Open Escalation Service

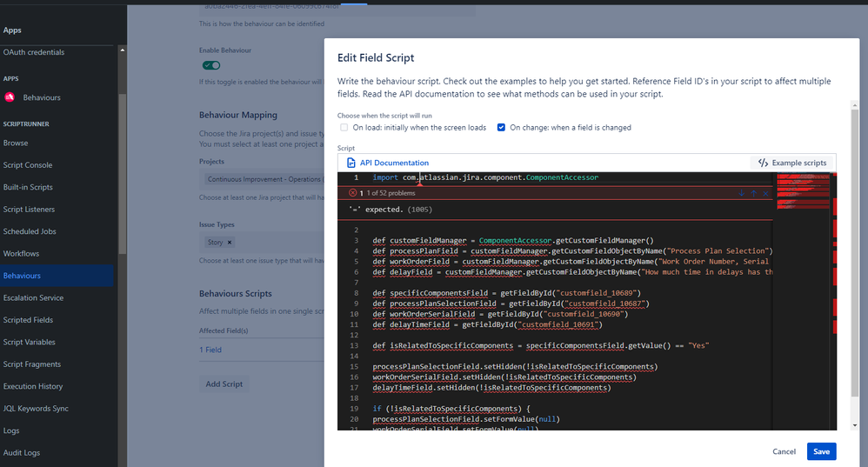pyautogui.click(x=33, y=297)
